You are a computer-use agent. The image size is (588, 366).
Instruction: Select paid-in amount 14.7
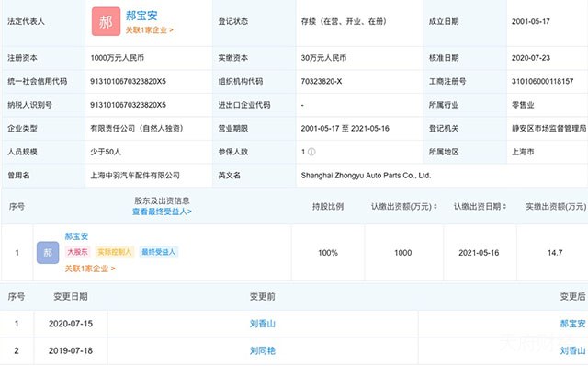pos(555,253)
